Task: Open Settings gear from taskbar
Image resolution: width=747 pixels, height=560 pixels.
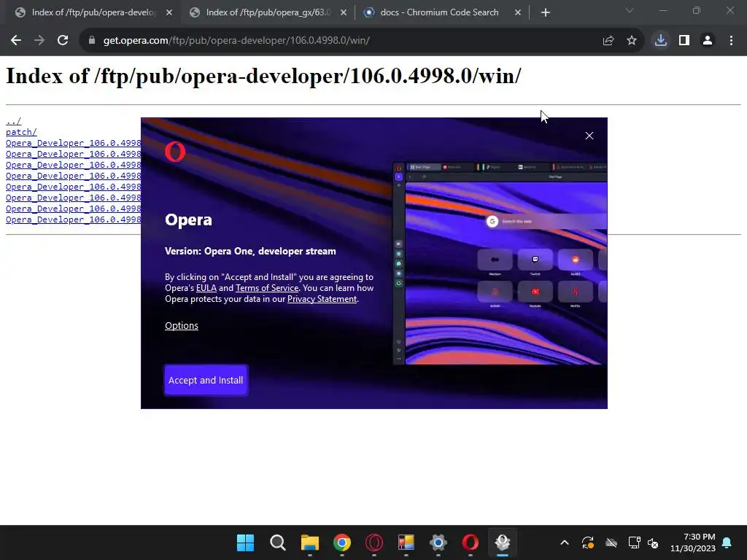Action: click(438, 542)
